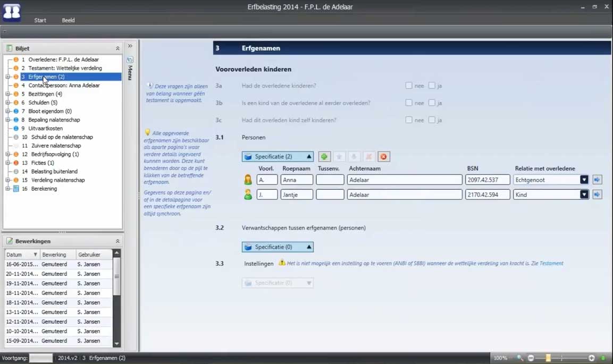This screenshot has height=364, width=613.
Task: Click the zoom-out minus icon
Action: coord(531,358)
